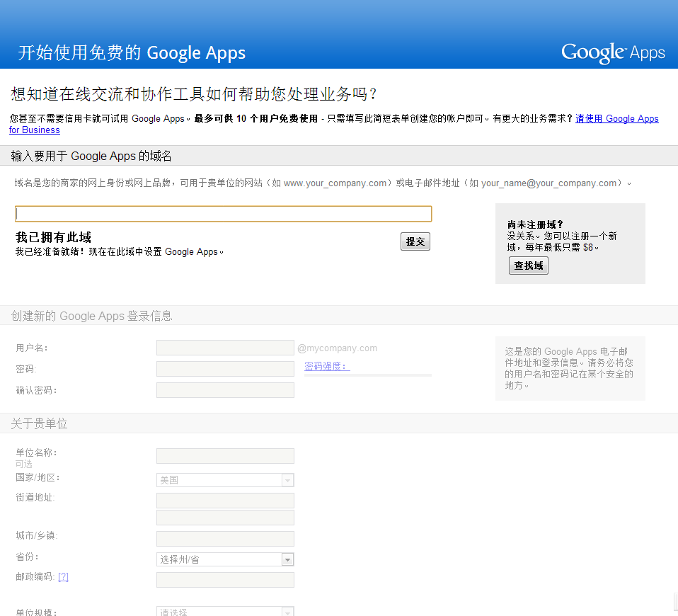Click the 城市/乡镇 input field

point(225,539)
